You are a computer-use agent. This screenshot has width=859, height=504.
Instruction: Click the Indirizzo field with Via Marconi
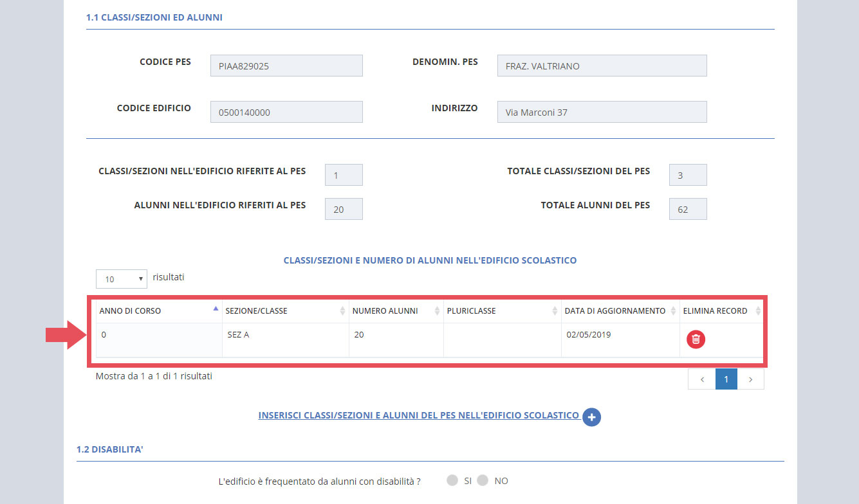tap(602, 112)
